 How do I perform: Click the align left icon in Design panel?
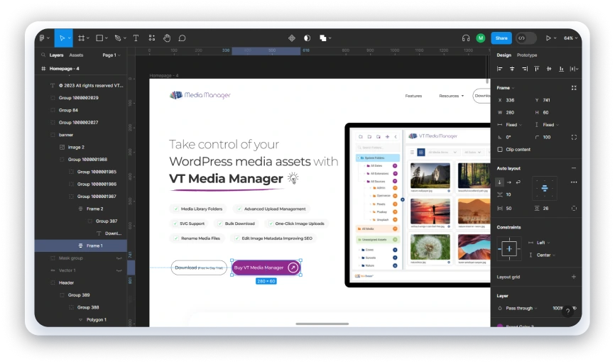click(500, 69)
